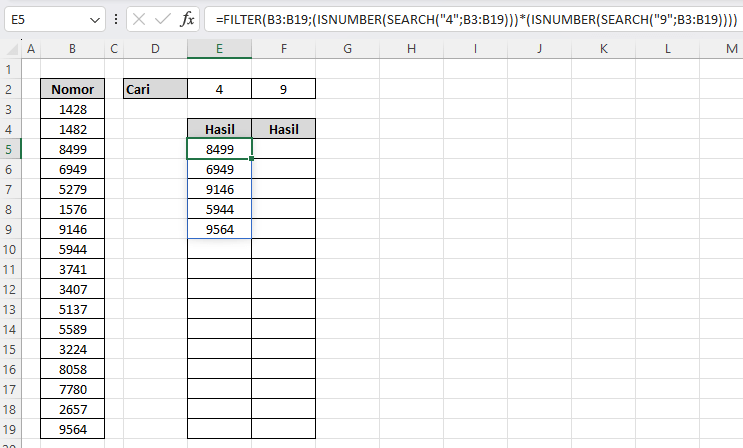
Task: Click the Name Box resize dots handle
Action: tap(116, 19)
